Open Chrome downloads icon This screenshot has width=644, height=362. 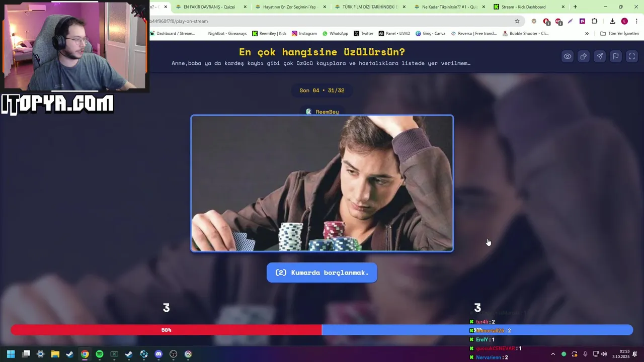coord(612,21)
